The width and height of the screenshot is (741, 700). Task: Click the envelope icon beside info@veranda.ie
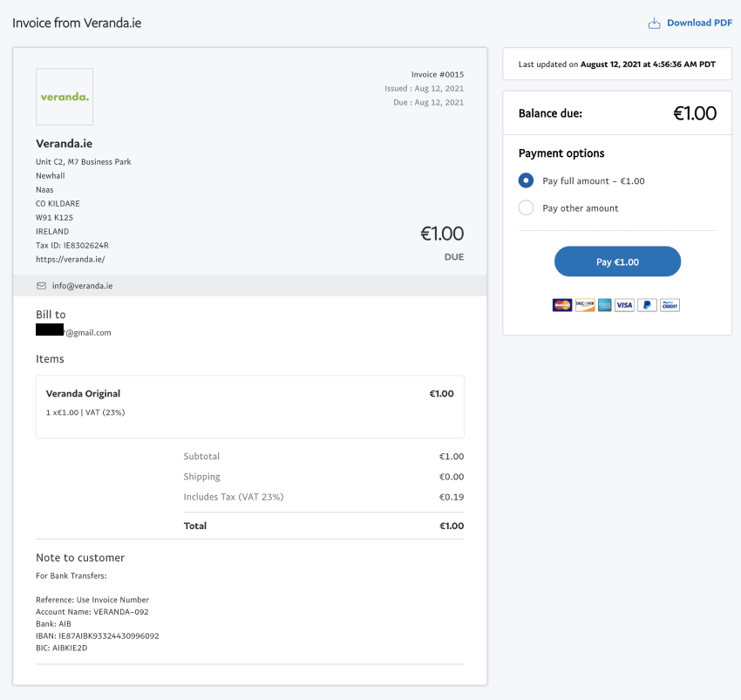click(x=42, y=285)
